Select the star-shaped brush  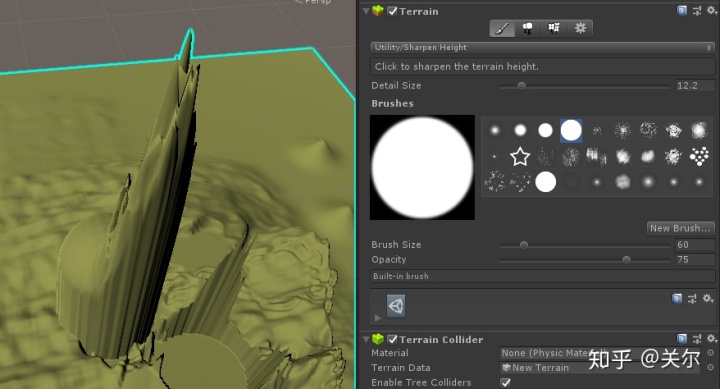[x=520, y=157]
